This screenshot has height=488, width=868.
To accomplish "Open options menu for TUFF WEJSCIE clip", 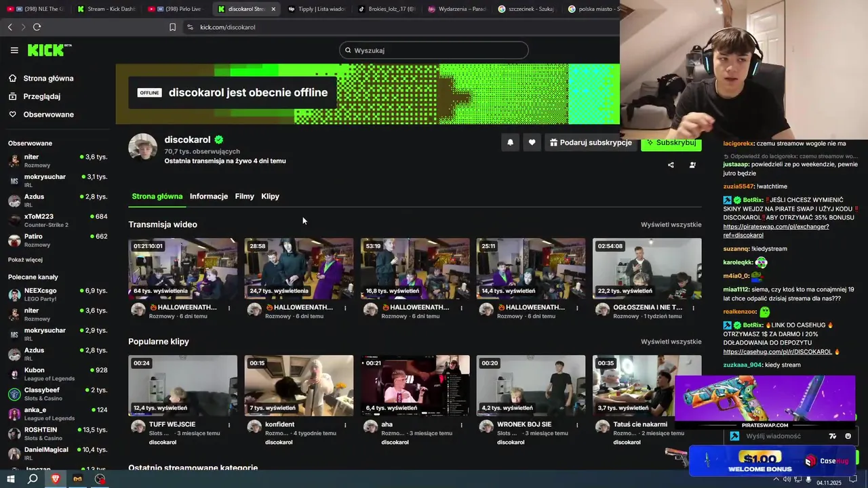I will (229, 425).
